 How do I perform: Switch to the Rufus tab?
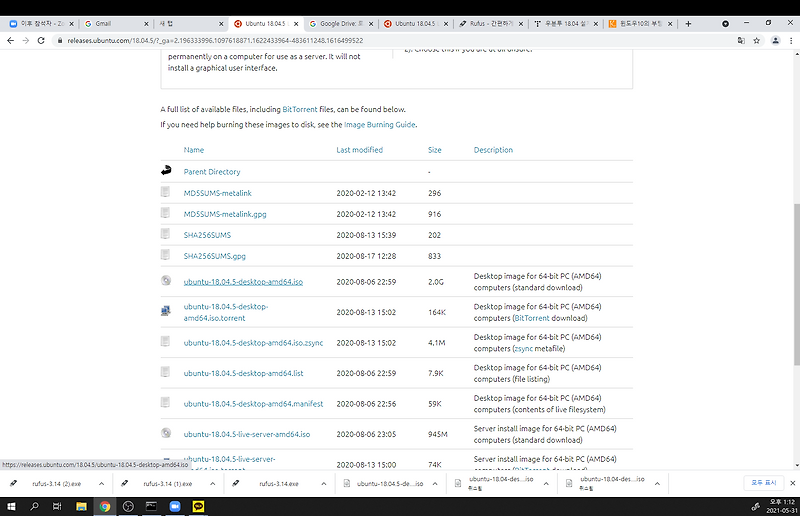pos(491,23)
